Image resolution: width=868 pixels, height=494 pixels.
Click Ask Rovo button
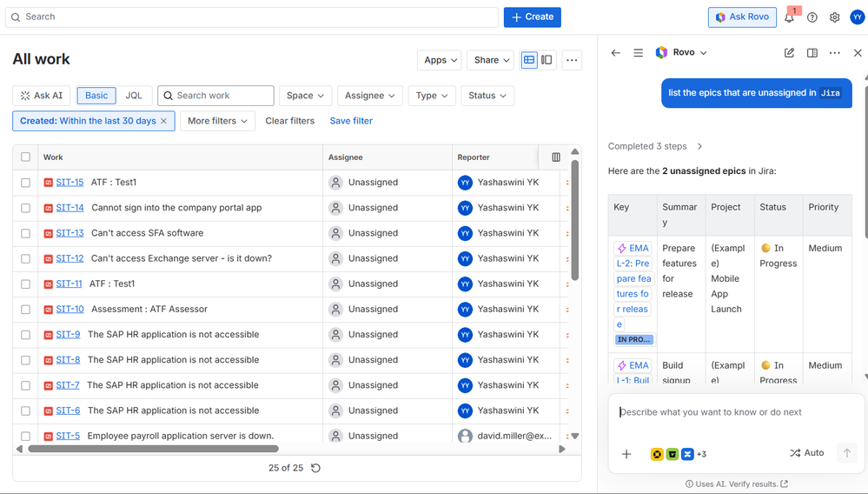pos(742,17)
